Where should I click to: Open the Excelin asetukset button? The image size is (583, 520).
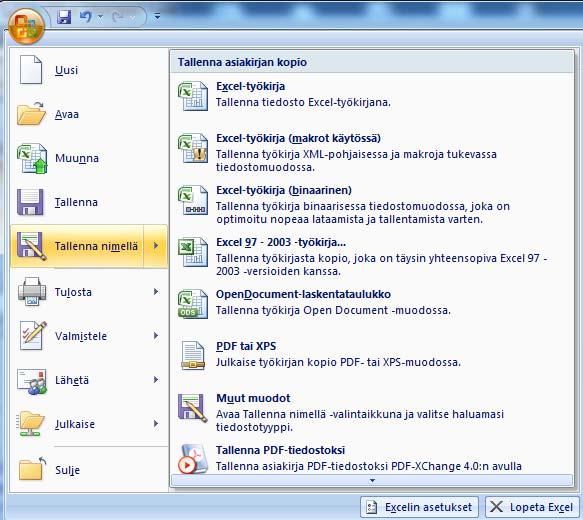coord(419,507)
